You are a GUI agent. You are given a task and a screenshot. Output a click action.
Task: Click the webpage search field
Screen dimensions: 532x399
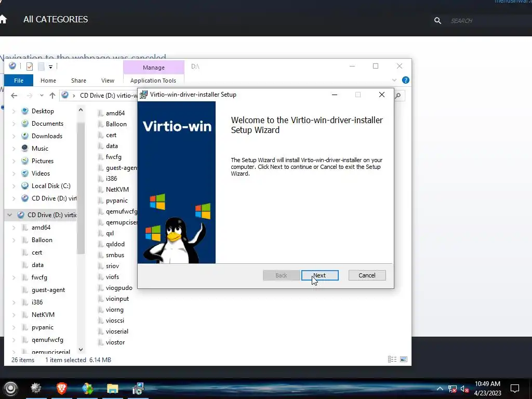point(490,21)
